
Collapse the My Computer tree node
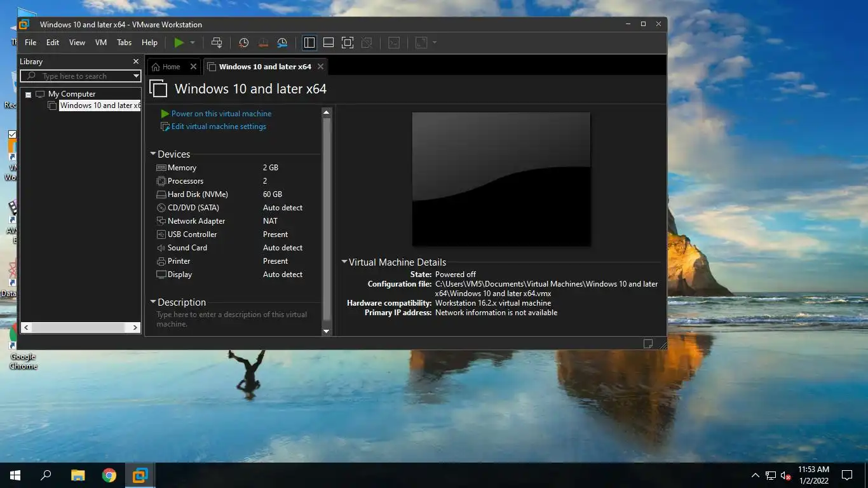pos(28,94)
